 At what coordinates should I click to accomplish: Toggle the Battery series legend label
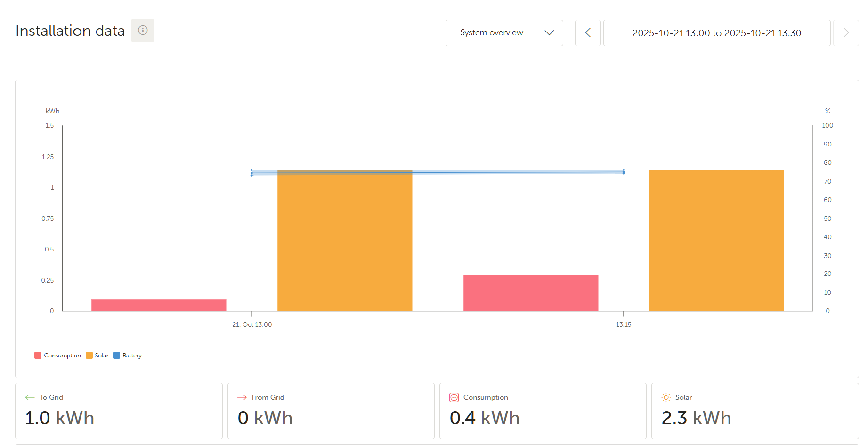(x=132, y=356)
